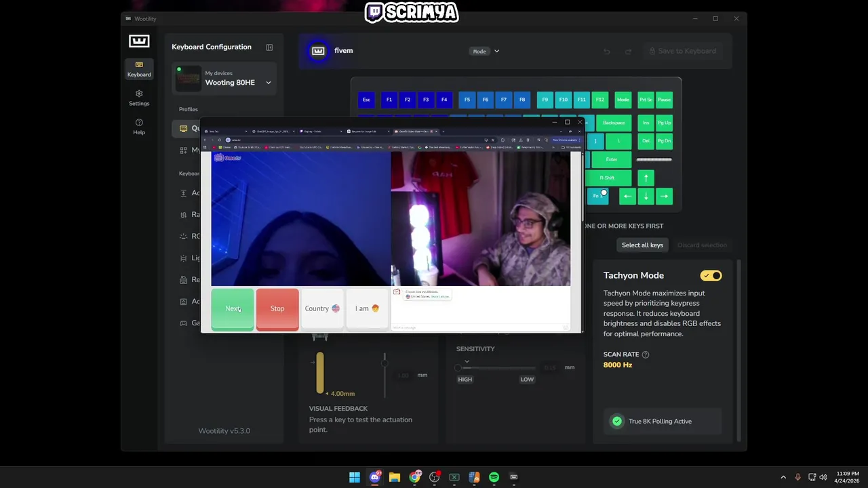Open the Help section in sidebar
This screenshot has height=488, width=868.
point(139,127)
